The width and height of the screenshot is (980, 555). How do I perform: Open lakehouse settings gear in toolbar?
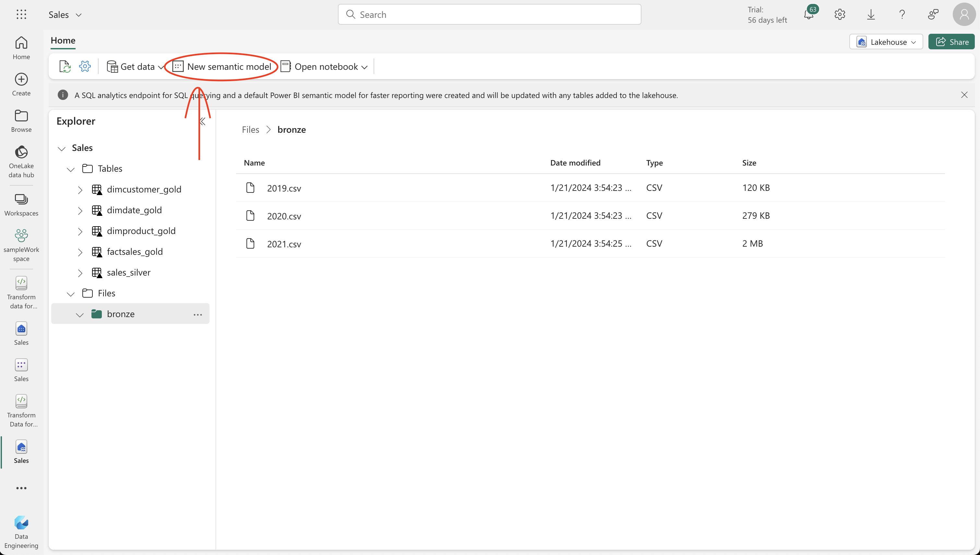point(85,66)
